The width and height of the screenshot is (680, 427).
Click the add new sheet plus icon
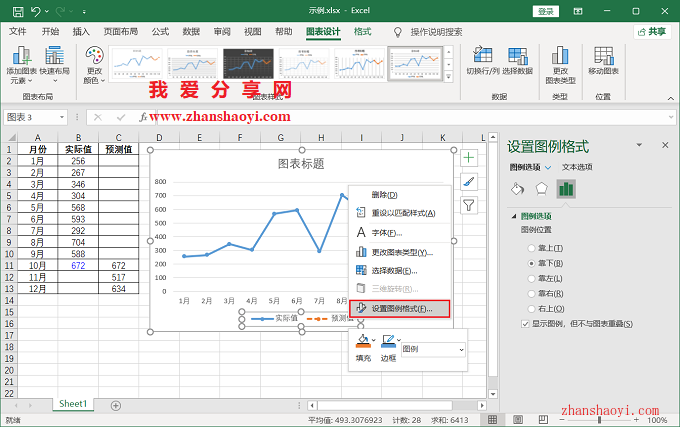coord(115,406)
